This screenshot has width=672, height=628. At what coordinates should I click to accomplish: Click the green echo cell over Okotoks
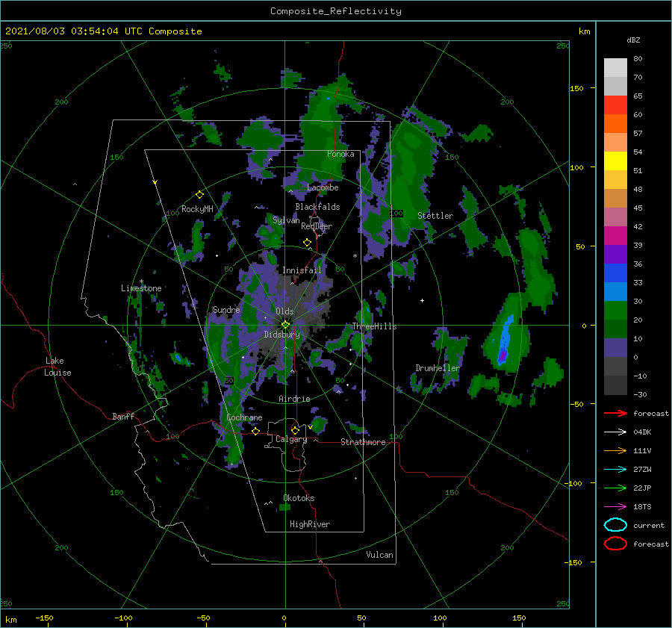[284, 508]
